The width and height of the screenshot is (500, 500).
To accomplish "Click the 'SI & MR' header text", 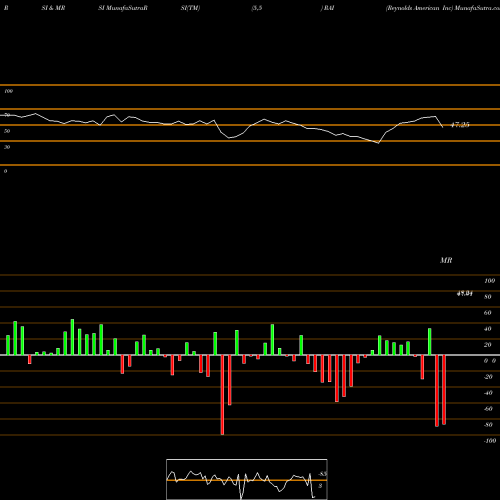I will click(x=53, y=8).
